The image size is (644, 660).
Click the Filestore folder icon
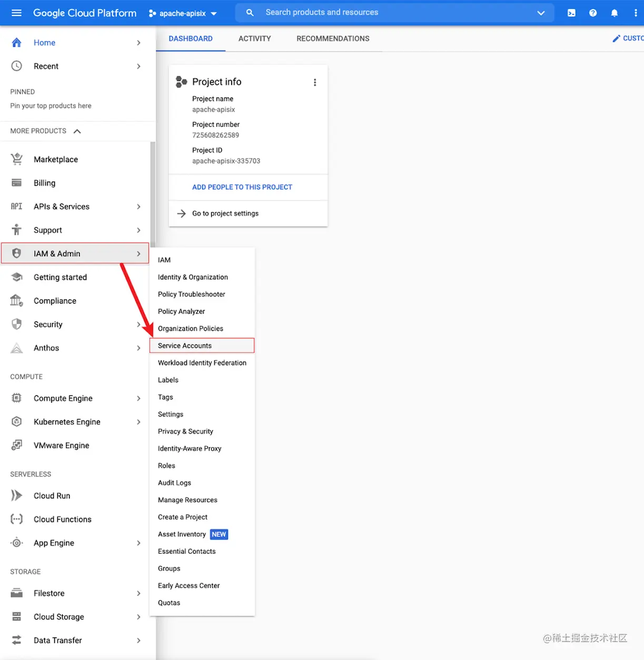(x=17, y=593)
